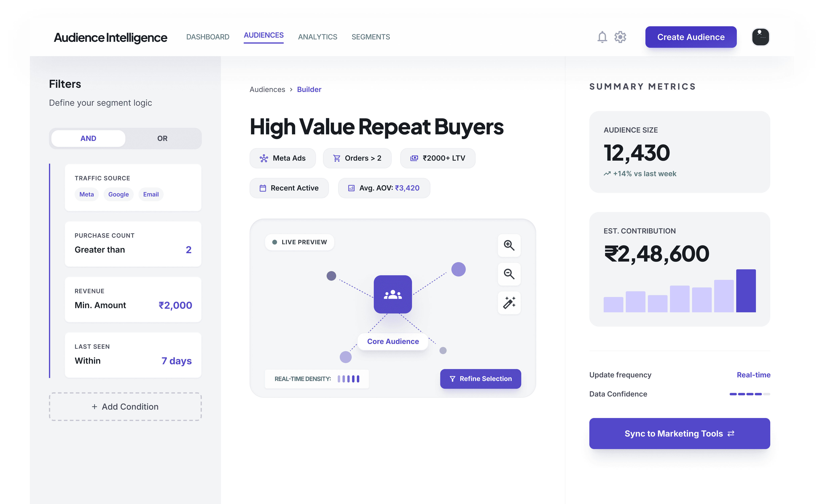The height and width of the screenshot is (504, 824).
Task: Switch filter logic to OR
Action: (x=162, y=139)
